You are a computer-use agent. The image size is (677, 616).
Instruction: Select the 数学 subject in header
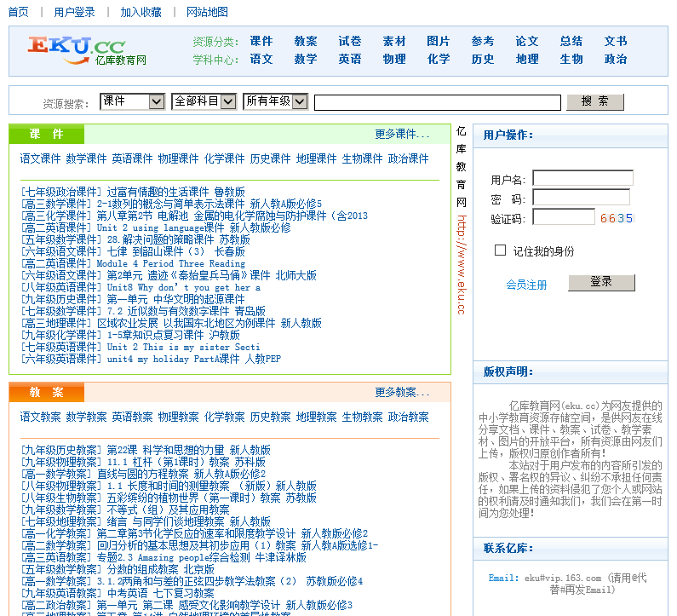click(x=306, y=59)
